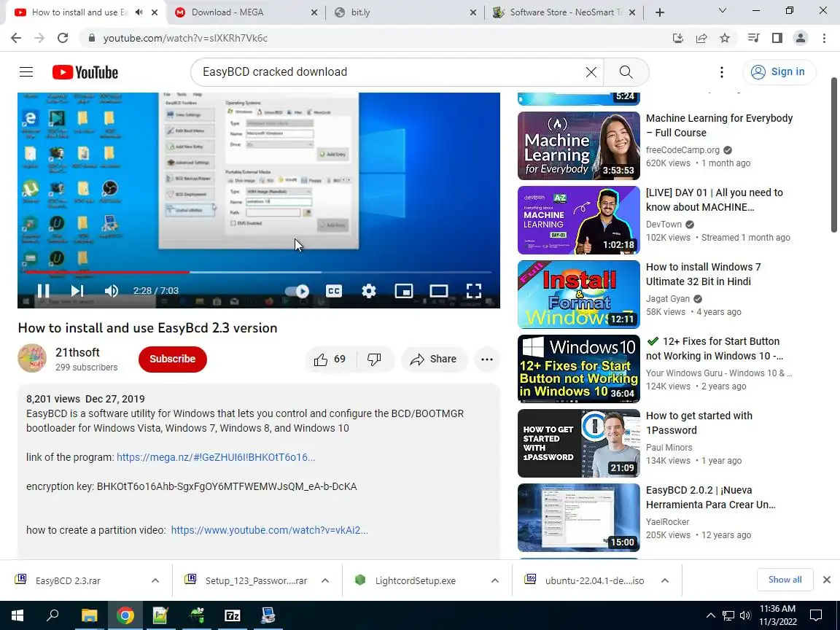Open partition video YouTube link
The image size is (840, 630).
coord(270,530)
